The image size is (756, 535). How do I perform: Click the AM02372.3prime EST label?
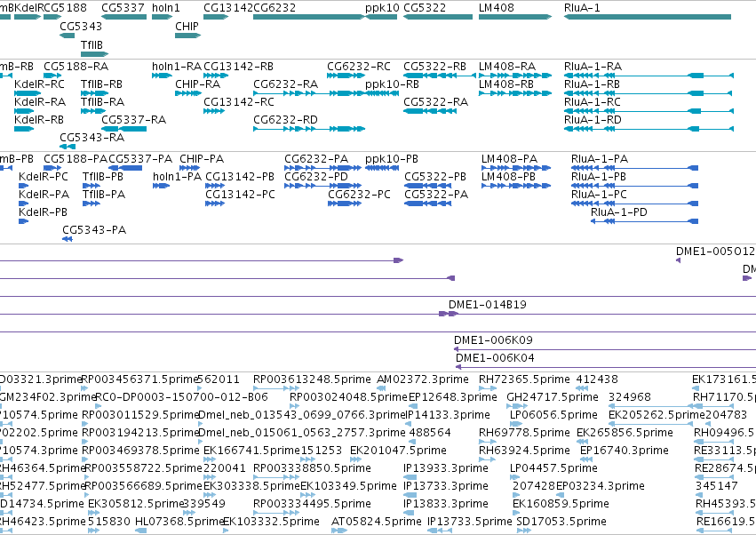point(422,379)
